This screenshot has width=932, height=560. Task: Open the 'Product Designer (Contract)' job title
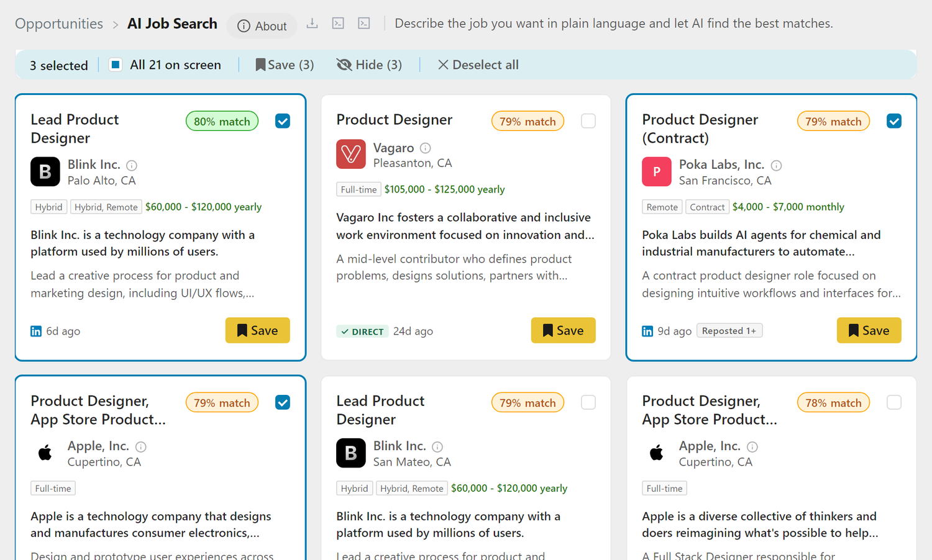[x=700, y=129]
